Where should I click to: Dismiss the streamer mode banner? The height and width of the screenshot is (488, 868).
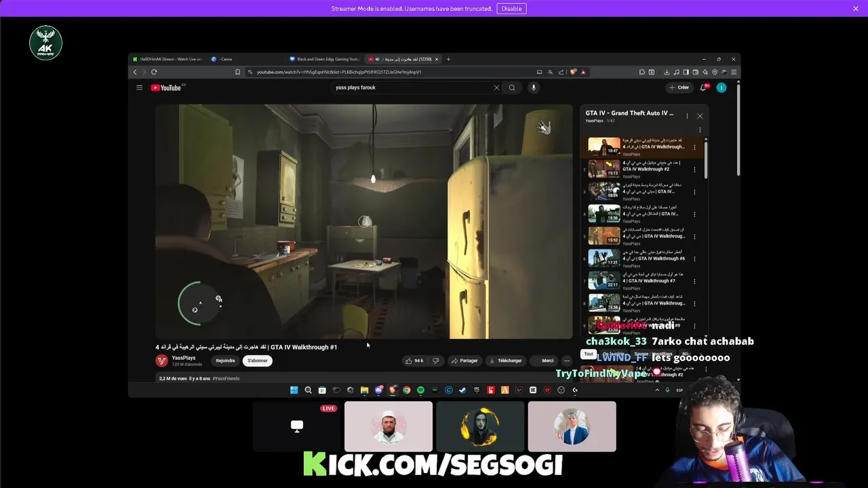856,9
